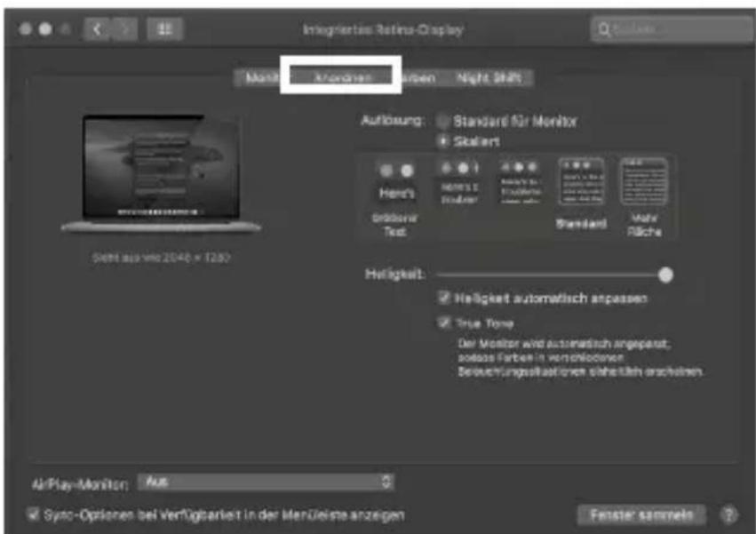Screen dimensions: 756x534
Task: Click the MacBook display preview image
Action: pyautogui.click(x=161, y=173)
